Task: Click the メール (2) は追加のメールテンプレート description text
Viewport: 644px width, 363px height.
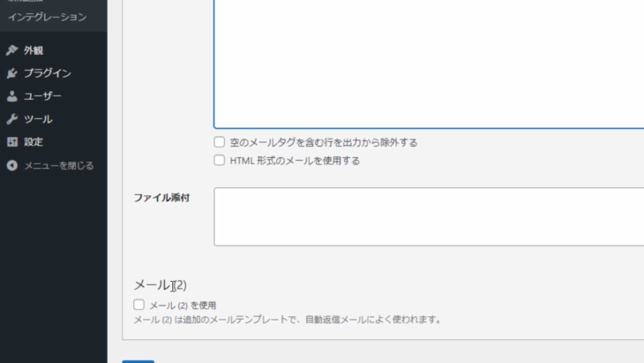Action: (x=288, y=320)
